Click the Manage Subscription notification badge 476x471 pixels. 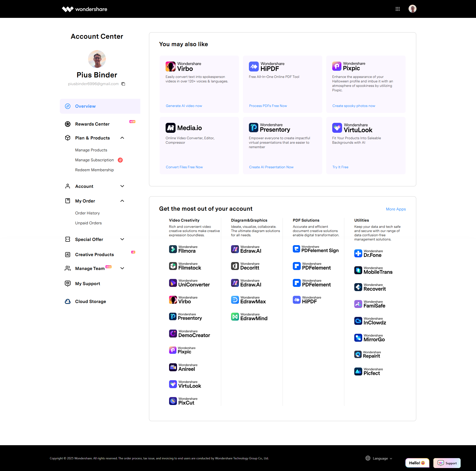point(120,160)
